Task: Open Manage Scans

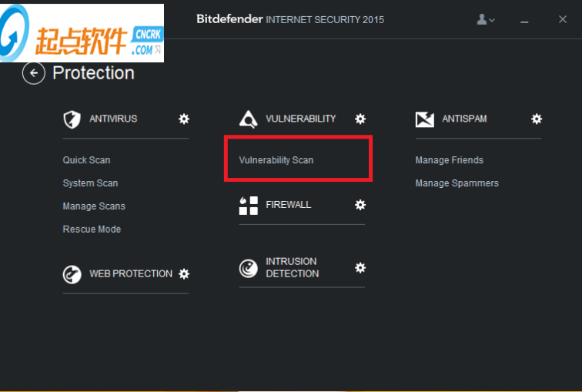Action: point(94,206)
